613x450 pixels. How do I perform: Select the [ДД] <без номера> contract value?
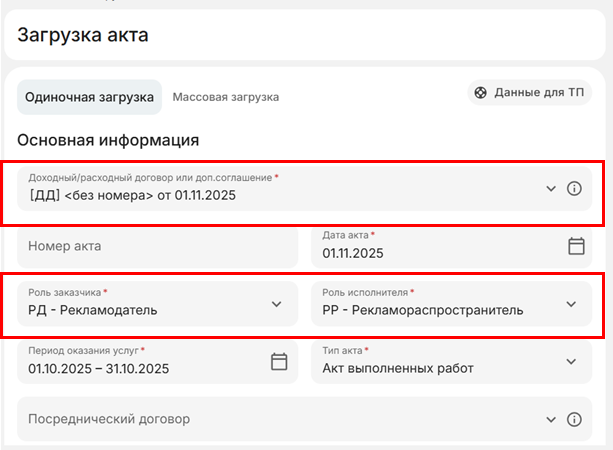[x=133, y=195]
